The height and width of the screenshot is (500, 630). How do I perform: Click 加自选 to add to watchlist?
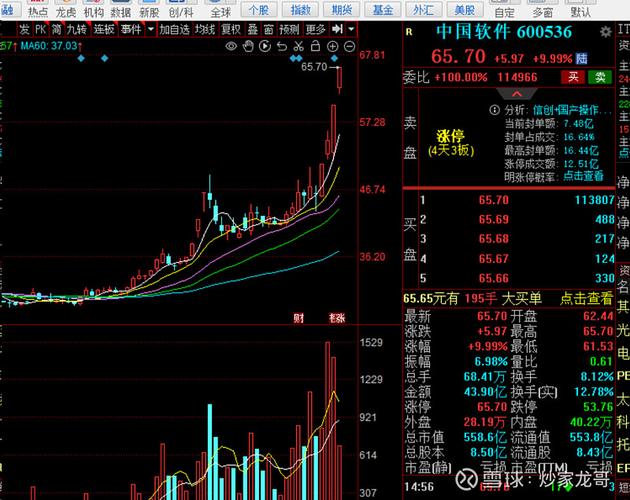[174, 29]
